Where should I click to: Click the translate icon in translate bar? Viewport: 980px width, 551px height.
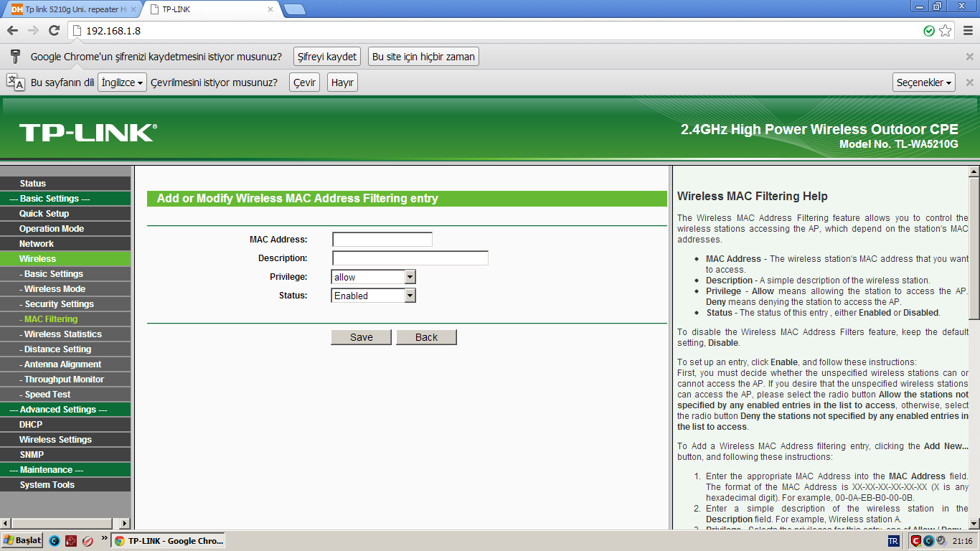pyautogui.click(x=15, y=82)
